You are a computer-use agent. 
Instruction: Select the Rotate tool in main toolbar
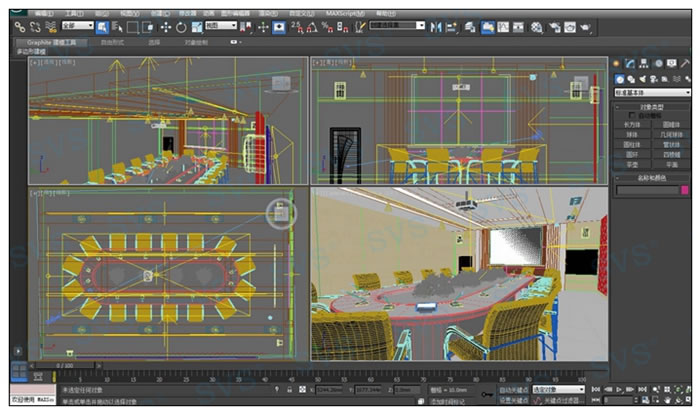[181, 26]
